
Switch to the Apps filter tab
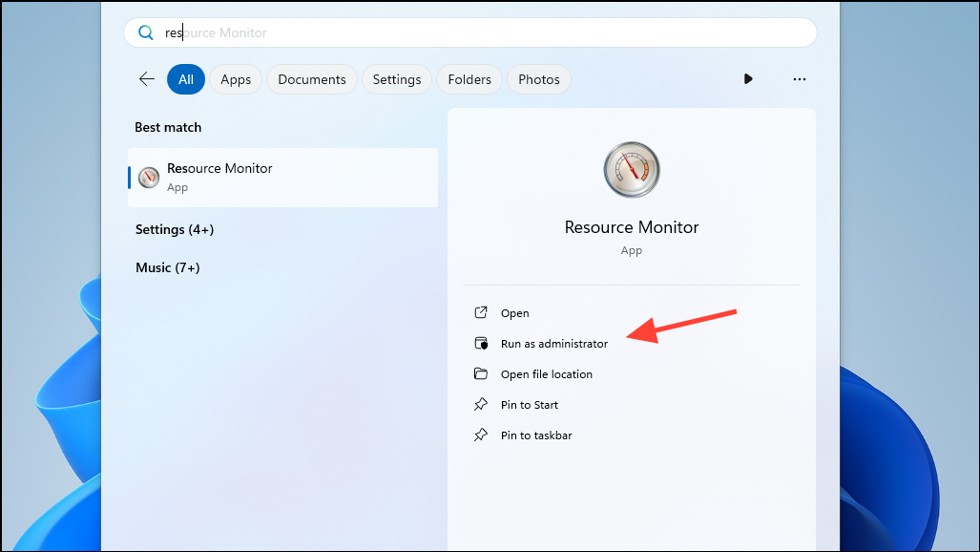236,79
